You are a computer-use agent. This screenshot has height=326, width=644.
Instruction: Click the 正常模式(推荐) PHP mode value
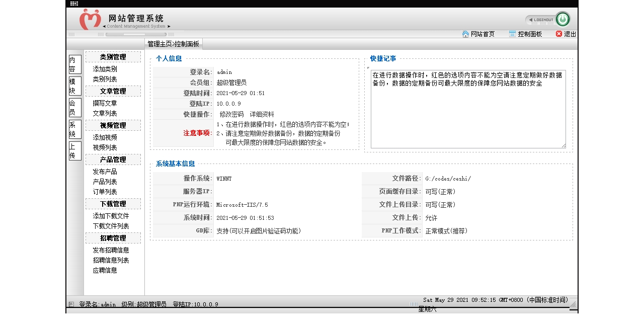click(446, 231)
